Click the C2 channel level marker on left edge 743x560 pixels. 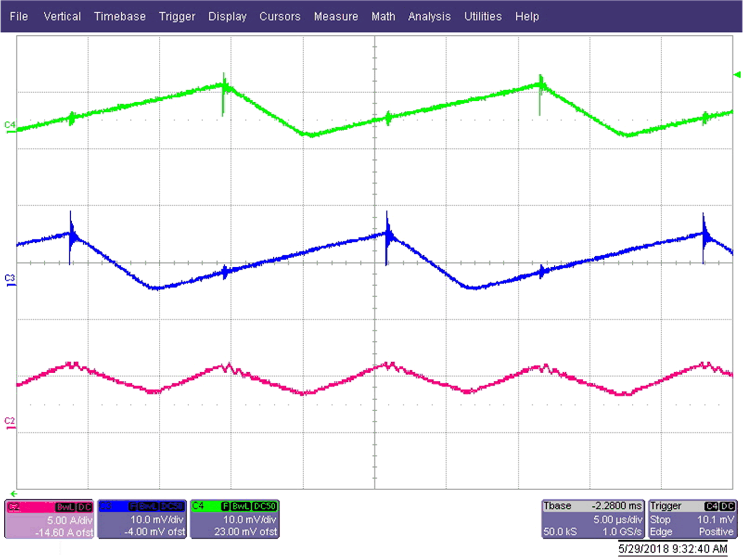click(10, 422)
